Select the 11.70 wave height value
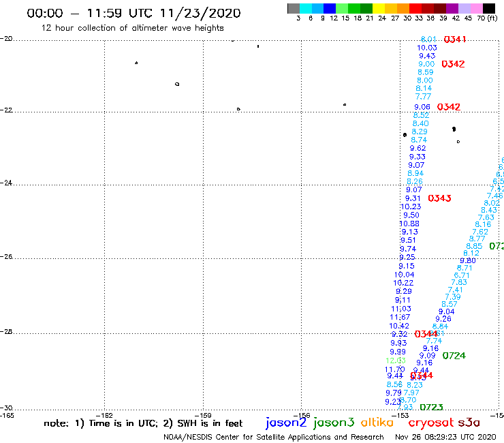Screen dimensions: 504x443 pyautogui.click(x=395, y=369)
